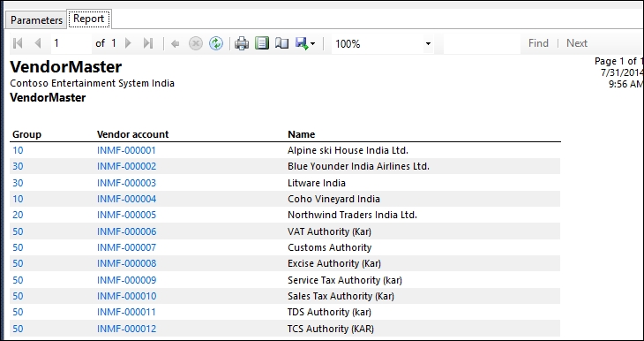The height and width of the screenshot is (341, 644).
Task: Select name Northwind Traders India Ltd.
Action: point(352,215)
